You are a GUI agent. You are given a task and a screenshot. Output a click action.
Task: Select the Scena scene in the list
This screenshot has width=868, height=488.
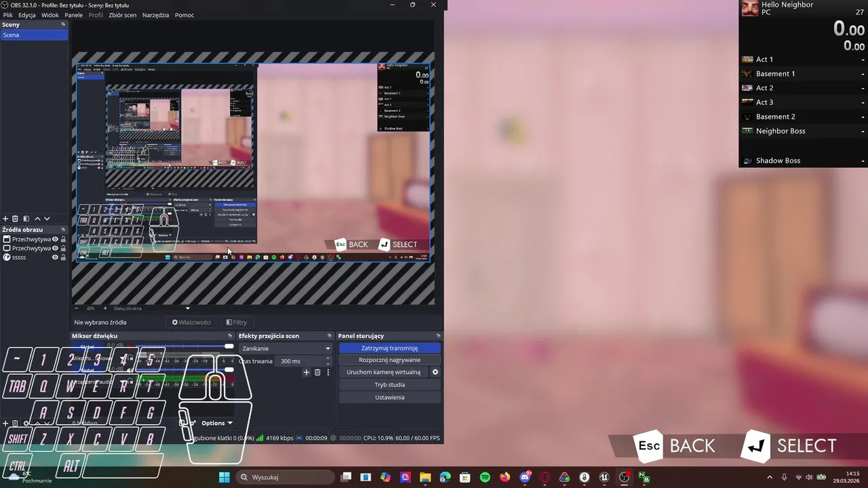34,35
